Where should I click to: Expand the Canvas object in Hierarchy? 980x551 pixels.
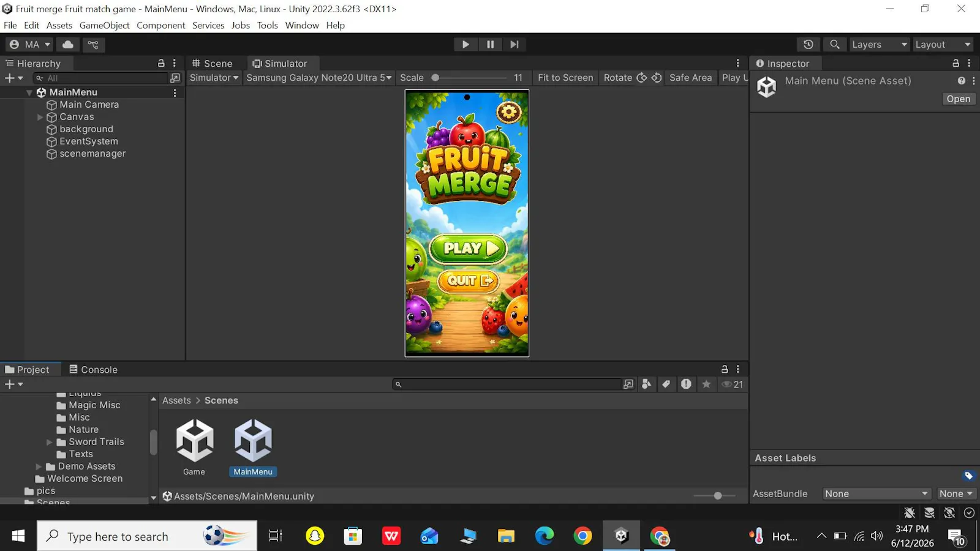[x=40, y=117]
